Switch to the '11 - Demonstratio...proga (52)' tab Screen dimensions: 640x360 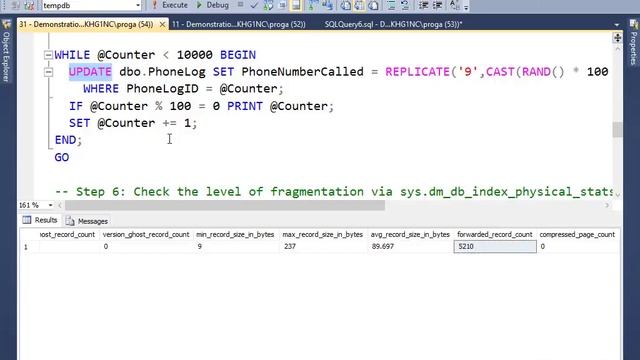click(239, 24)
